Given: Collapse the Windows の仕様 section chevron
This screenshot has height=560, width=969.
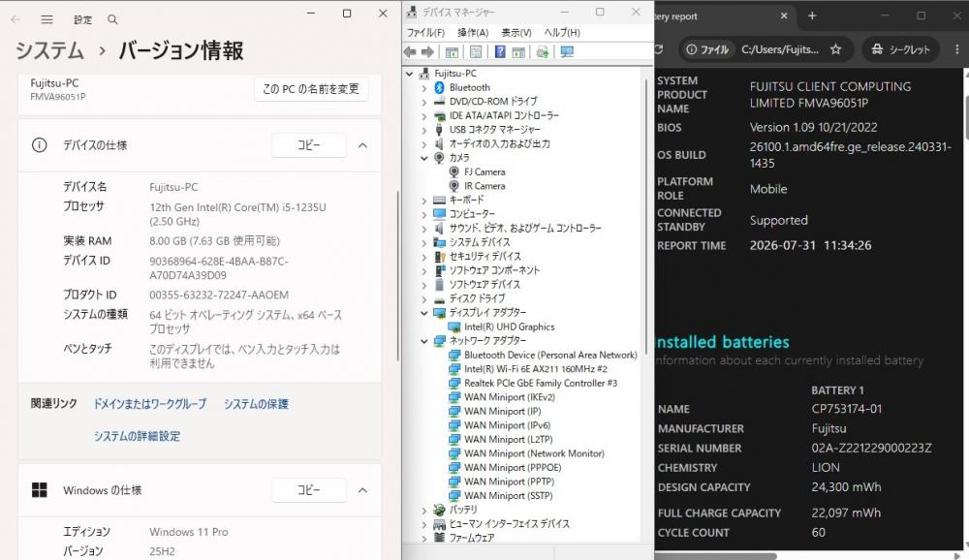Looking at the screenshot, I should click(362, 490).
